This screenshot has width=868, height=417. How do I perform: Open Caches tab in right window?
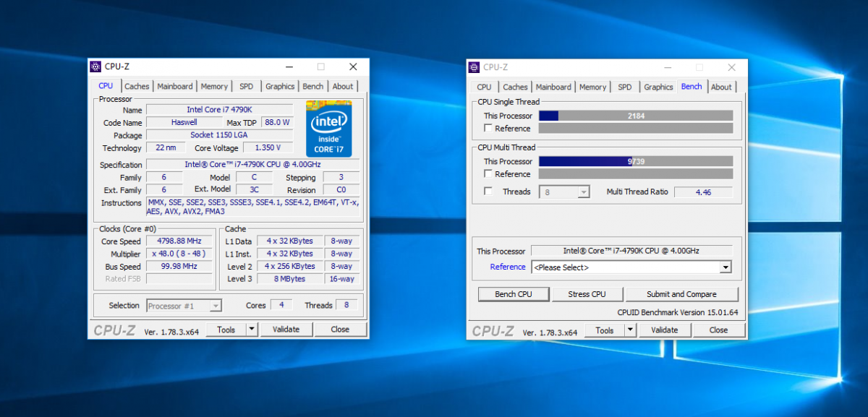click(x=515, y=87)
